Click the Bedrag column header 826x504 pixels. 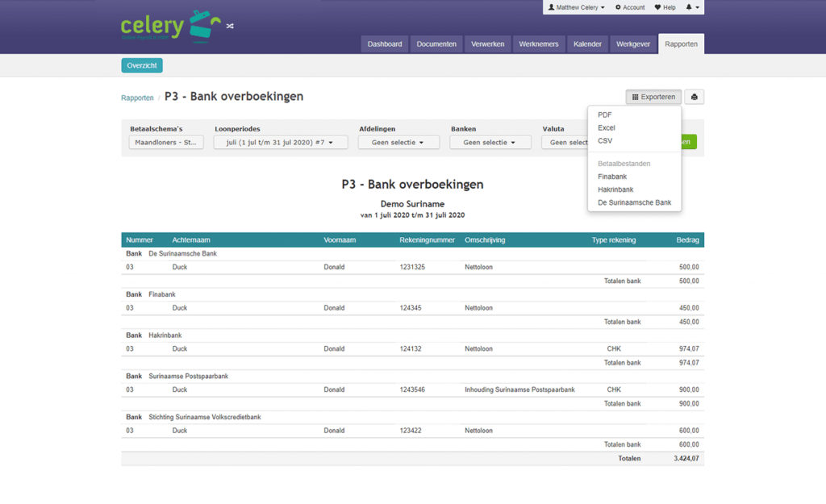click(687, 240)
